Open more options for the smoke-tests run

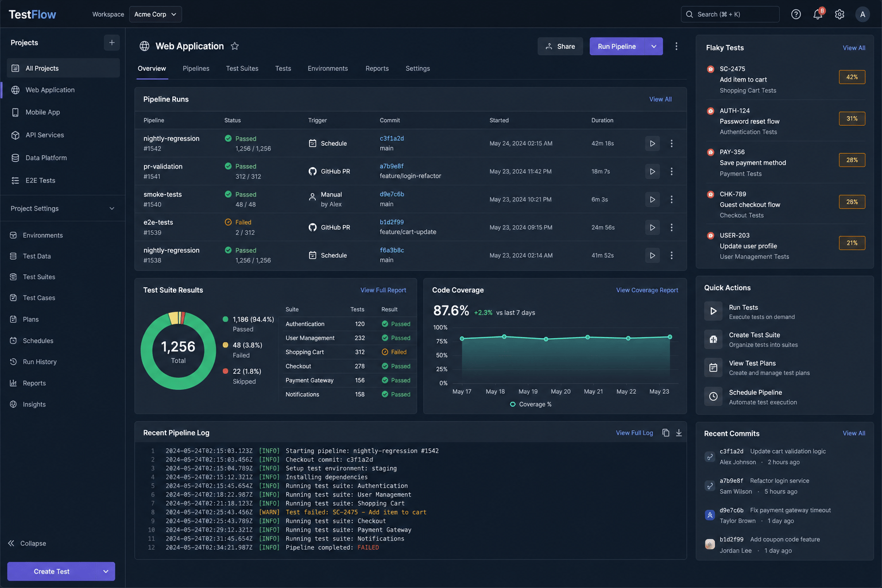pyautogui.click(x=671, y=199)
